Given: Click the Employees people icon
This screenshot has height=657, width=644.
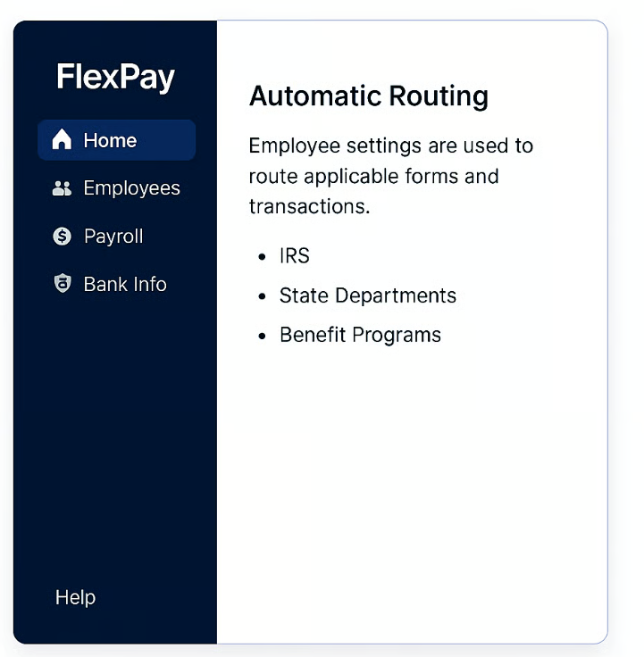Looking at the screenshot, I should tap(62, 188).
